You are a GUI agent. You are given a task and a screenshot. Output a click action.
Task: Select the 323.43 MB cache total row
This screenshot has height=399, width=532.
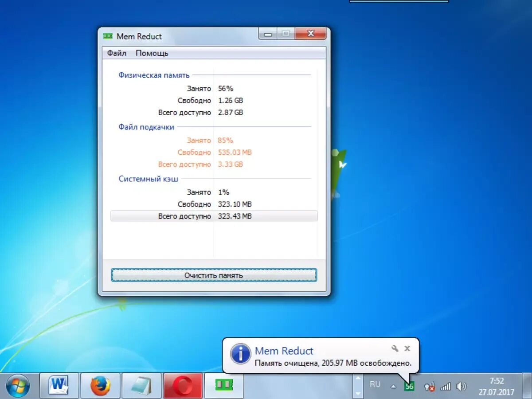(214, 216)
